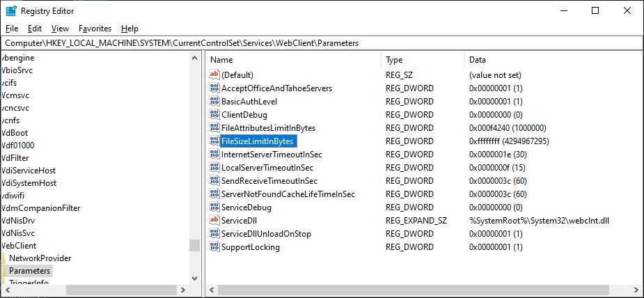Click the DWORD icon beside SupportLocking
The image size is (644, 298).
pyautogui.click(x=214, y=247)
